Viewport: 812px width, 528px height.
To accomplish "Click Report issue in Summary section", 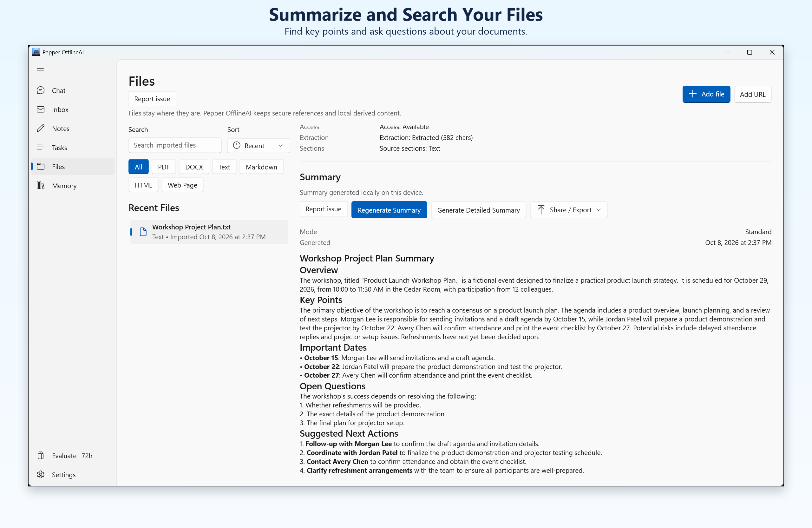I will [x=324, y=209].
